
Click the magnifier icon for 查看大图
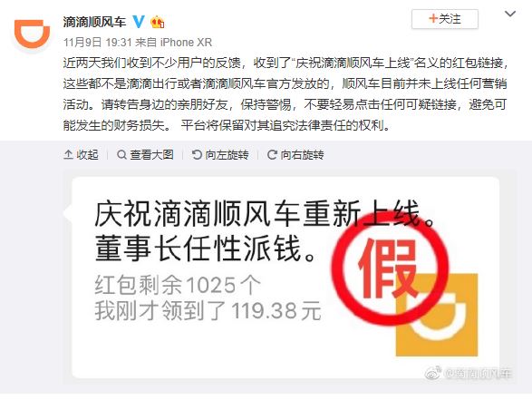[x=121, y=155]
